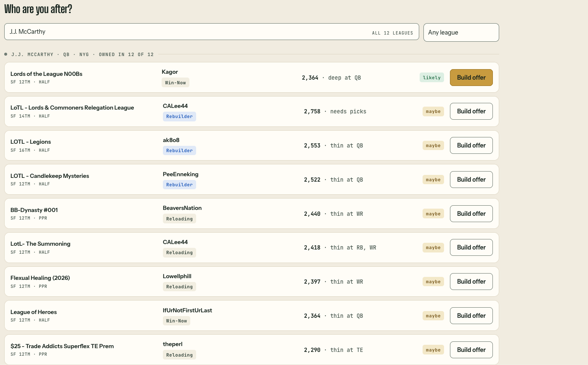Click owner name Kagor
The height and width of the screenshot is (365, 588).
pos(170,72)
